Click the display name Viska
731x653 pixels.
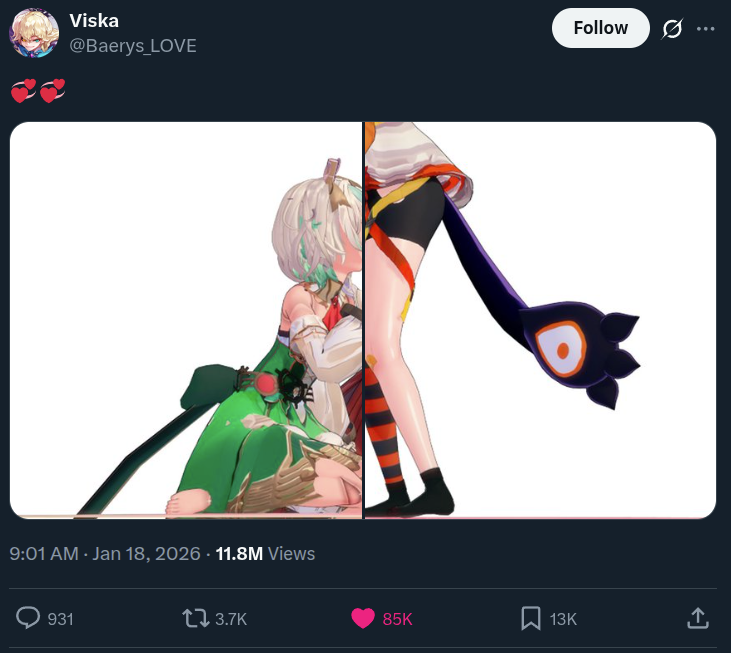pyautogui.click(x=94, y=21)
